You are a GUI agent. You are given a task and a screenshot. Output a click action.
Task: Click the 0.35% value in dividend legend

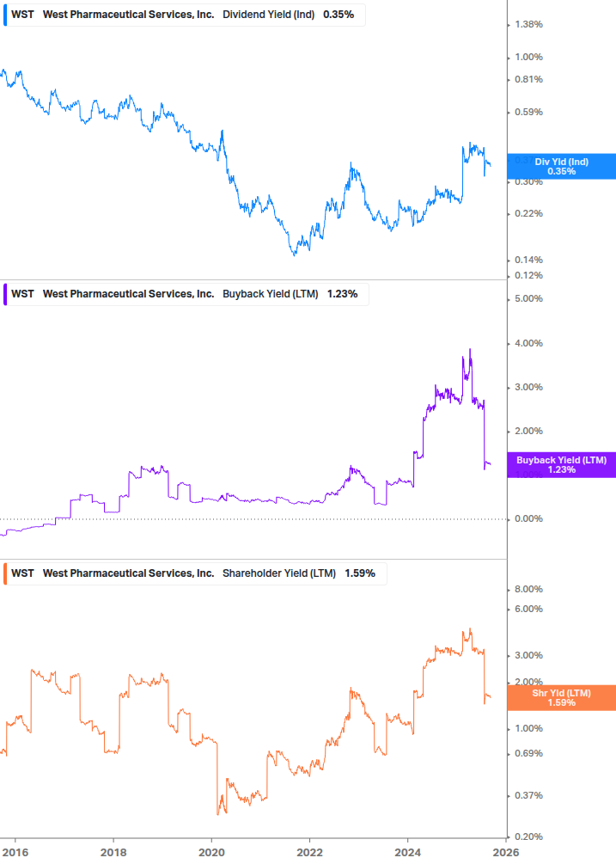point(338,15)
